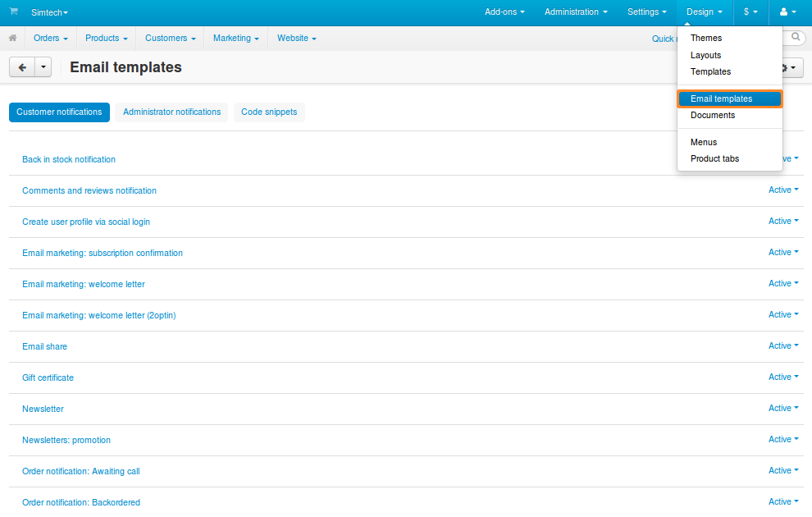Open the Email share template

coord(44,346)
